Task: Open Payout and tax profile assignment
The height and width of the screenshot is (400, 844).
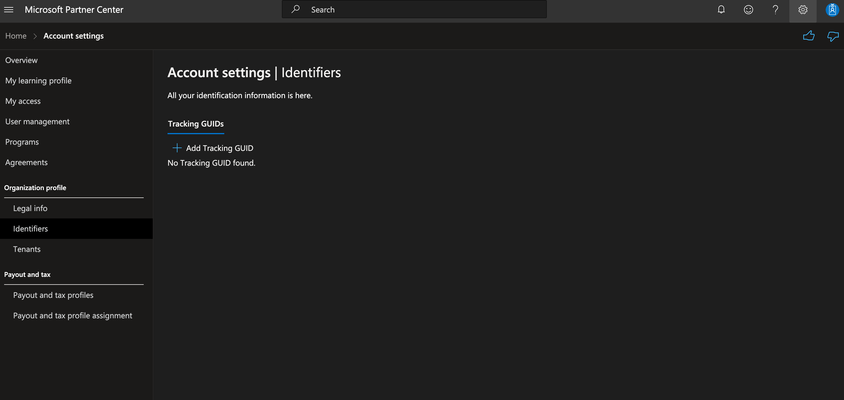Action: pos(73,316)
